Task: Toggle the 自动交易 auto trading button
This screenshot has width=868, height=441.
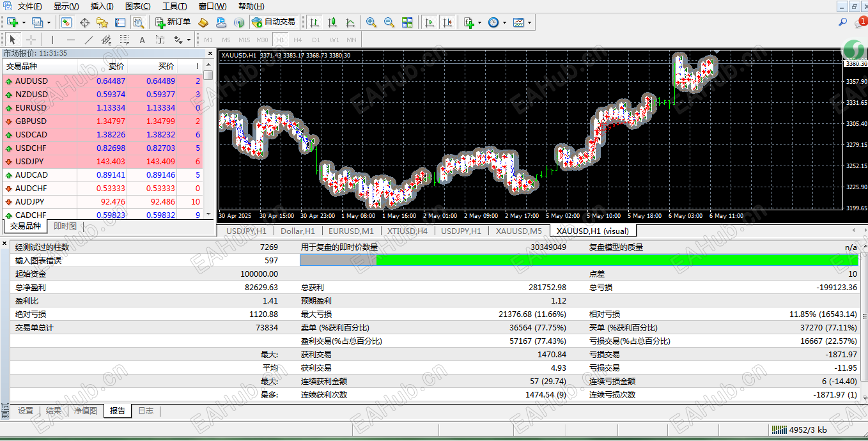Action: click(274, 22)
